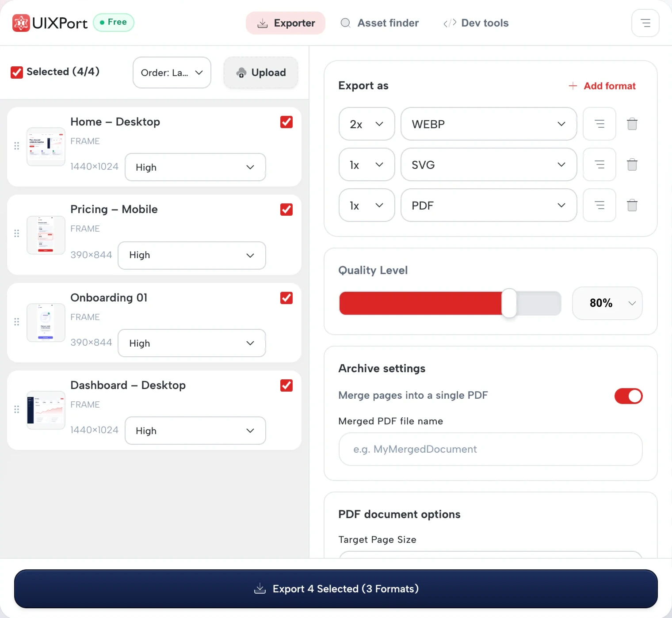
Task: Open options icon for PDF format
Action: (x=599, y=205)
